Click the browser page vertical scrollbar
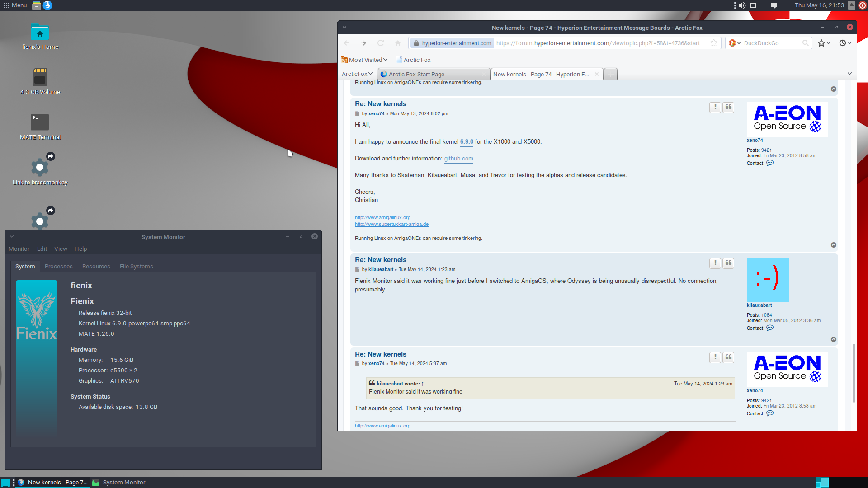The image size is (868, 488). coord(854,373)
